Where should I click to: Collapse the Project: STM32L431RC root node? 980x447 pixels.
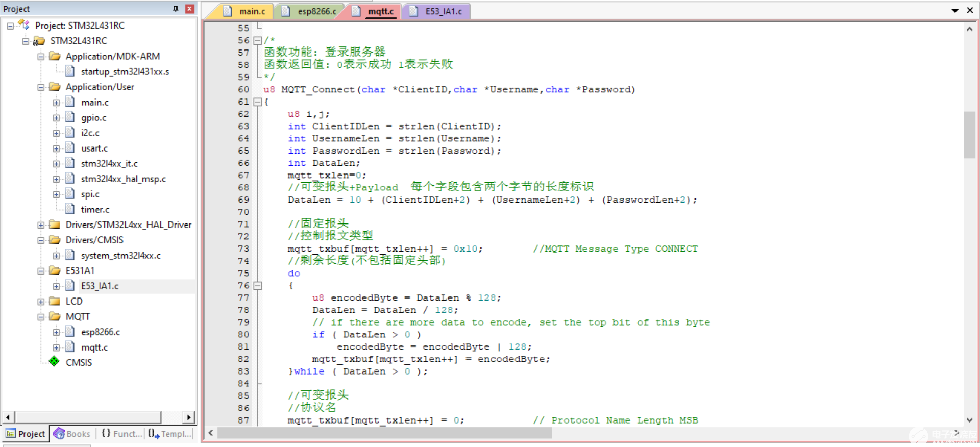[x=10, y=26]
